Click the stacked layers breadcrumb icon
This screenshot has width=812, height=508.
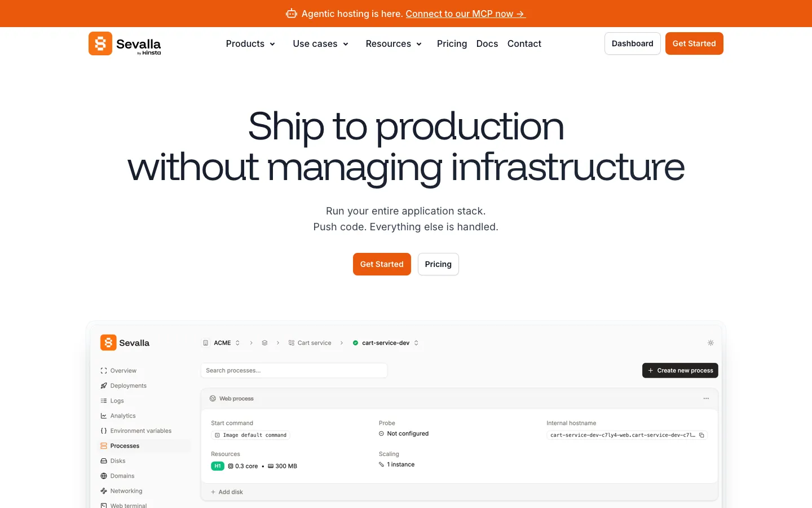point(264,343)
